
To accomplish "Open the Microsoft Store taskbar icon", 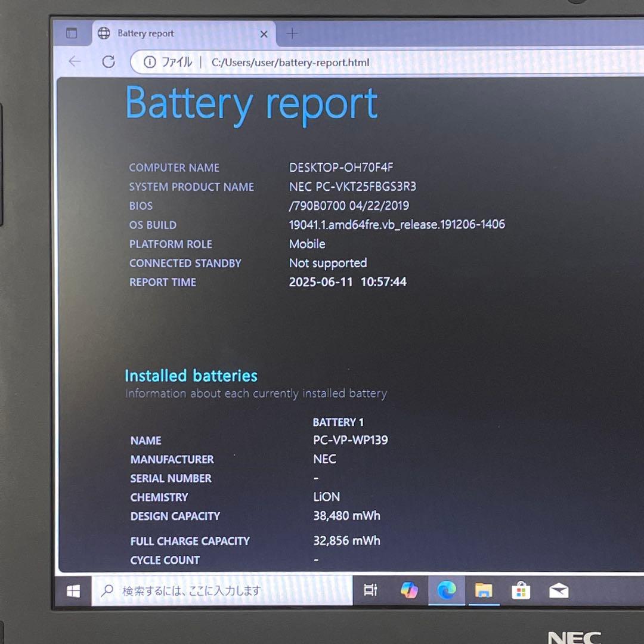I will 521,590.
